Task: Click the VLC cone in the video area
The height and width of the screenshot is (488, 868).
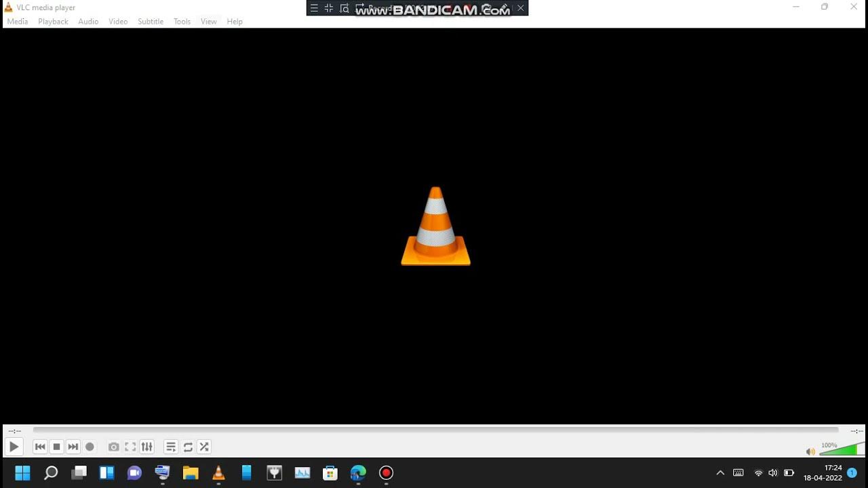Action: pyautogui.click(x=435, y=226)
